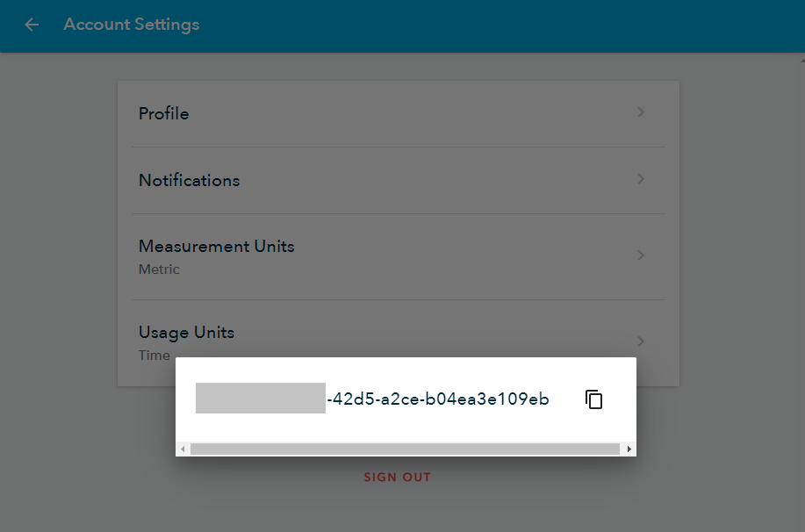
Task: Click the right arrow of the horizontal scrollbar
Action: click(629, 449)
